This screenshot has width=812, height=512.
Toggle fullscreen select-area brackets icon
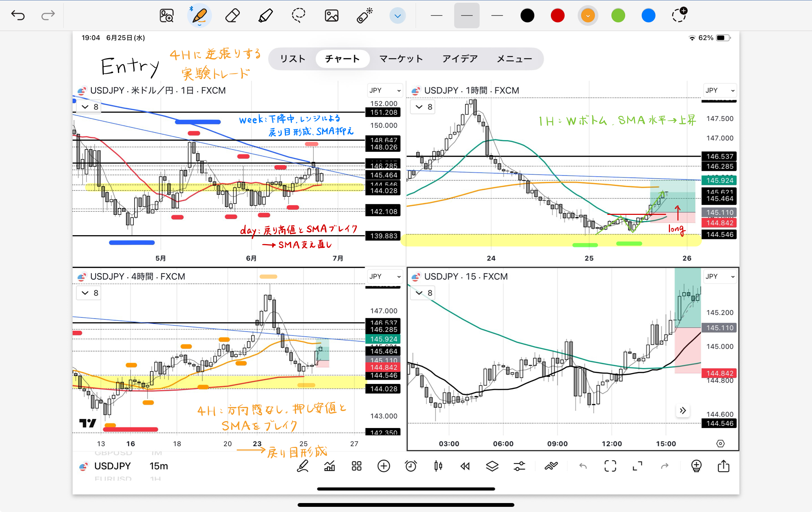click(x=610, y=466)
